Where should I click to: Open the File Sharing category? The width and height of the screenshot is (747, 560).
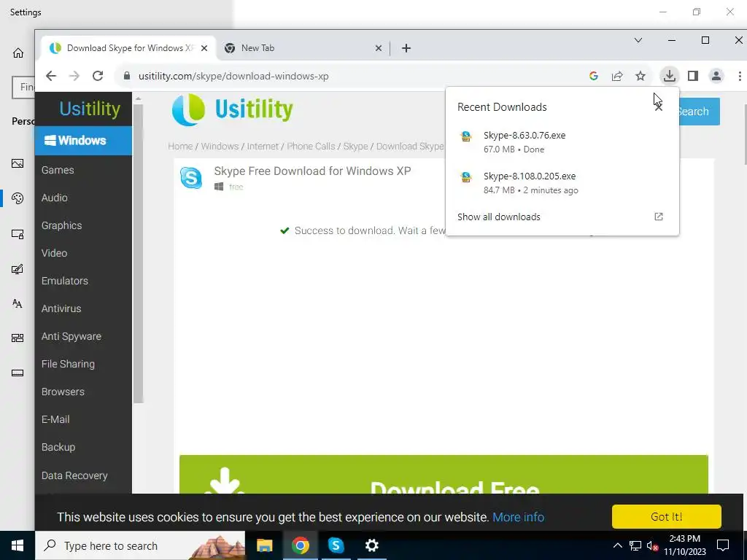coord(68,364)
